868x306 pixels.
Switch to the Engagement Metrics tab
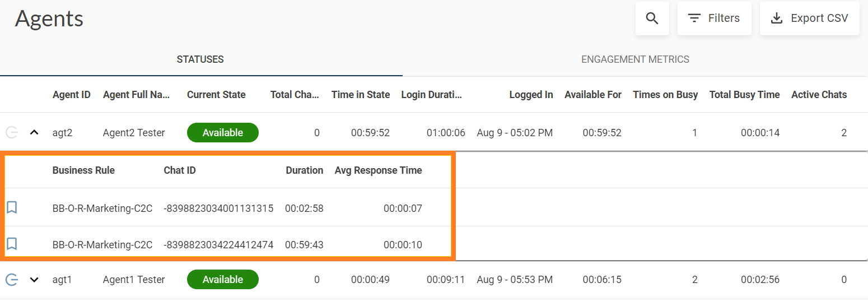coord(635,59)
